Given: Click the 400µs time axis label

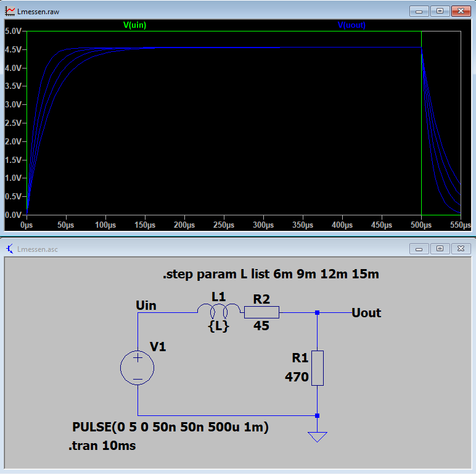Looking at the screenshot, I should (342, 225).
